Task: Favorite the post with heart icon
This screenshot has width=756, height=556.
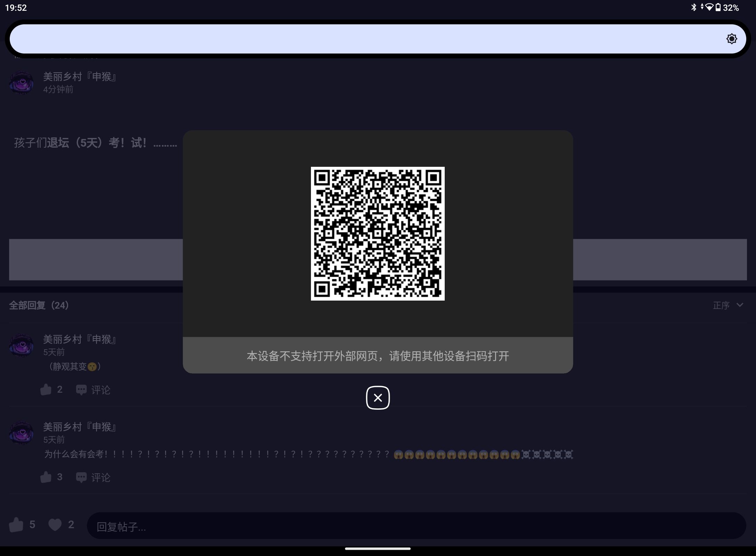Action: click(55, 525)
